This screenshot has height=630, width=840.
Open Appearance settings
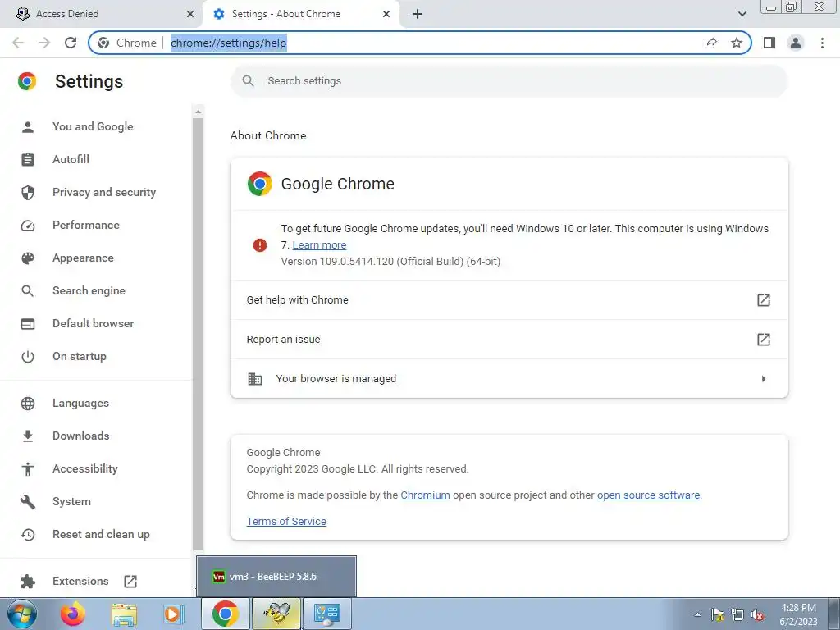point(83,258)
